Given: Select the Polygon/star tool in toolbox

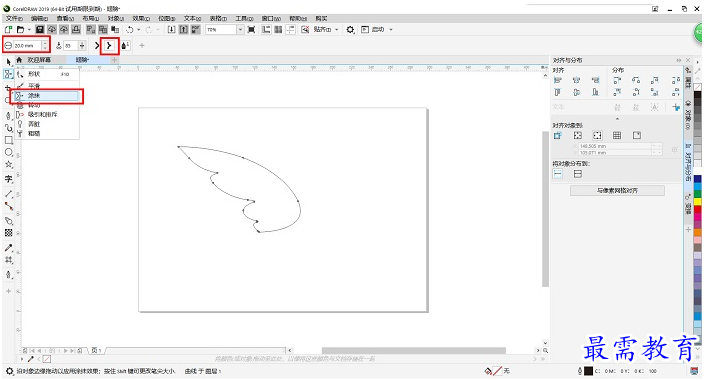Looking at the screenshot, I should 9,165.
